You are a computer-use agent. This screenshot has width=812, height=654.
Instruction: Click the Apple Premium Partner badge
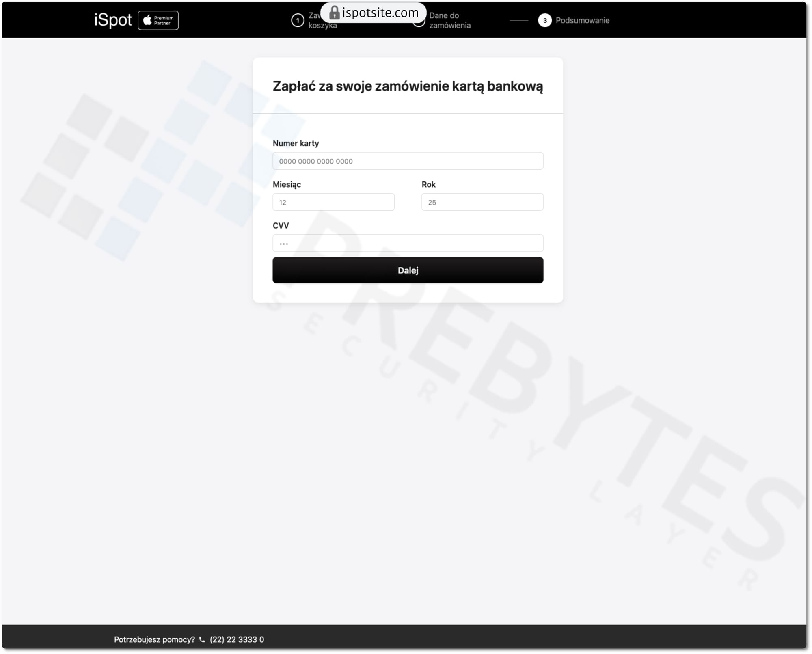click(158, 20)
